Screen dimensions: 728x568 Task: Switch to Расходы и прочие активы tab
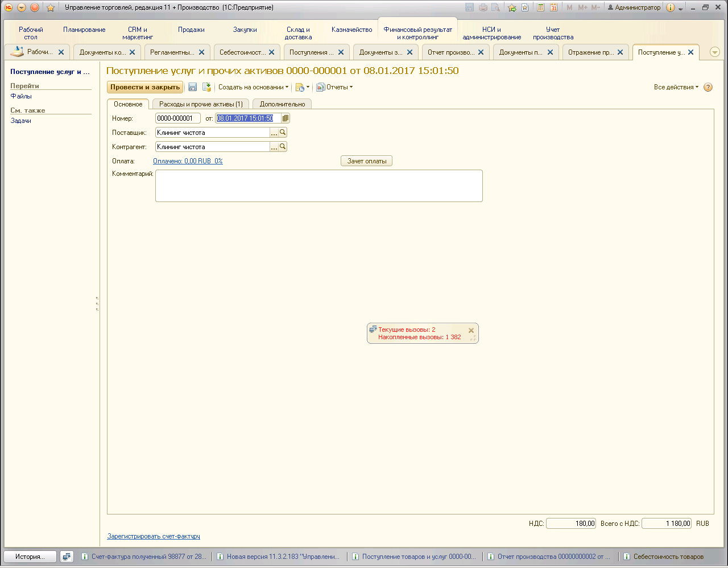click(201, 104)
